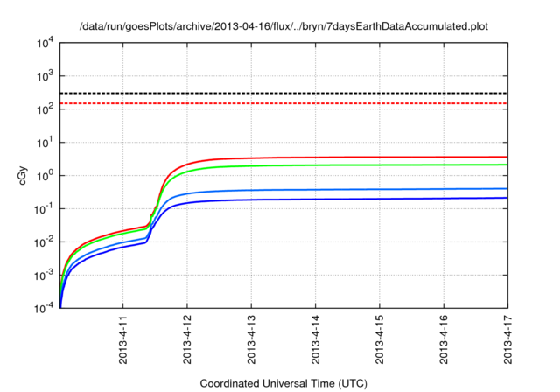Click the 10^1 y-axis tick label
Viewport: 560px width, 392px height.
coord(45,143)
